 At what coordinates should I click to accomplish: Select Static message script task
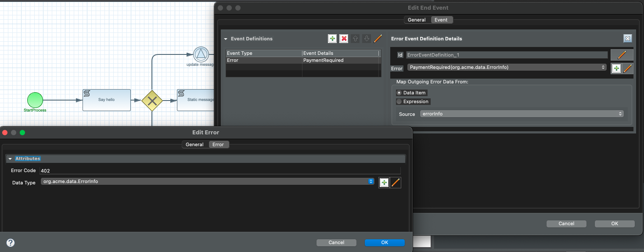pyautogui.click(x=196, y=100)
